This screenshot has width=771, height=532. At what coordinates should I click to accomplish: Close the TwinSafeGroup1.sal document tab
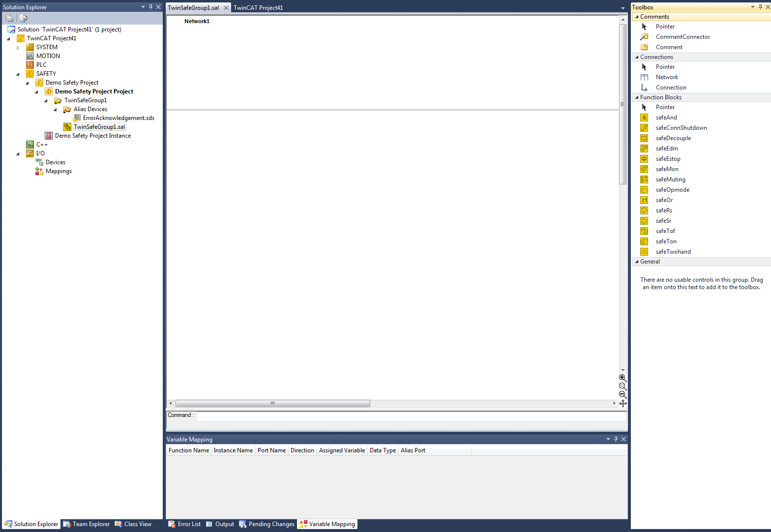tap(226, 8)
